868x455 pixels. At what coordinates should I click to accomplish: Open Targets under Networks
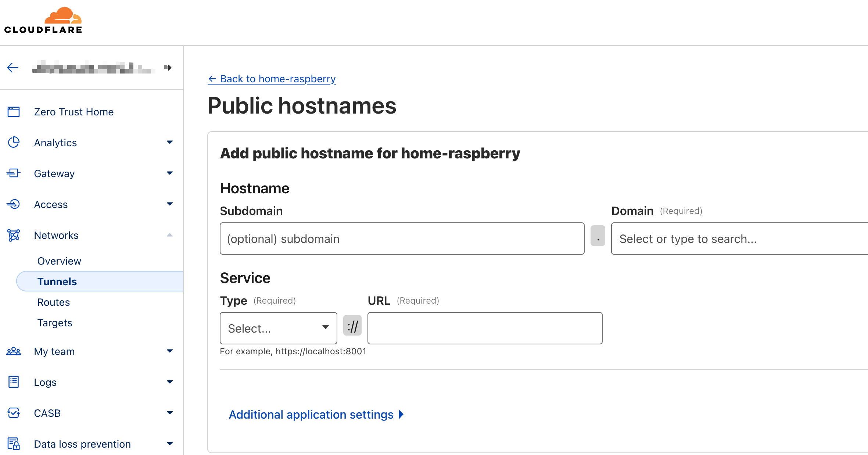pyautogui.click(x=55, y=323)
